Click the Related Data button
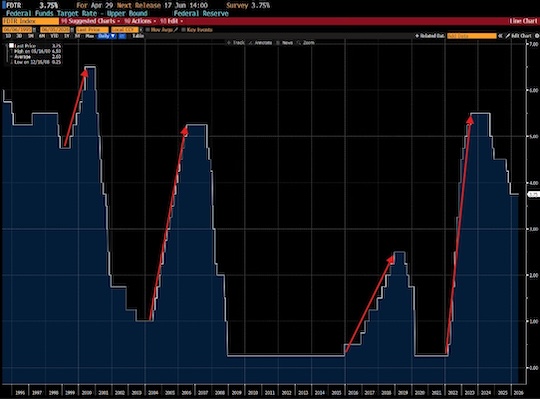The height and width of the screenshot is (399, 540). (x=430, y=36)
